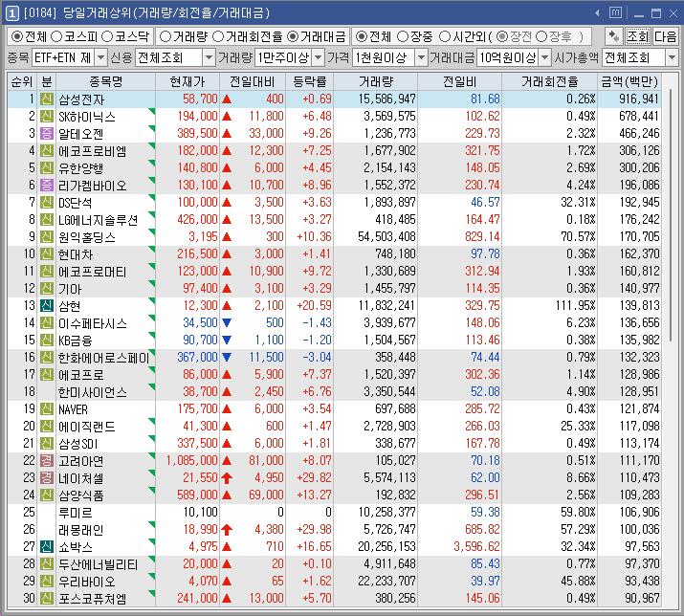Image resolution: width=684 pixels, height=616 pixels.
Task: Click the 신 badge icon of 삼성전자 row
Action: [47, 99]
